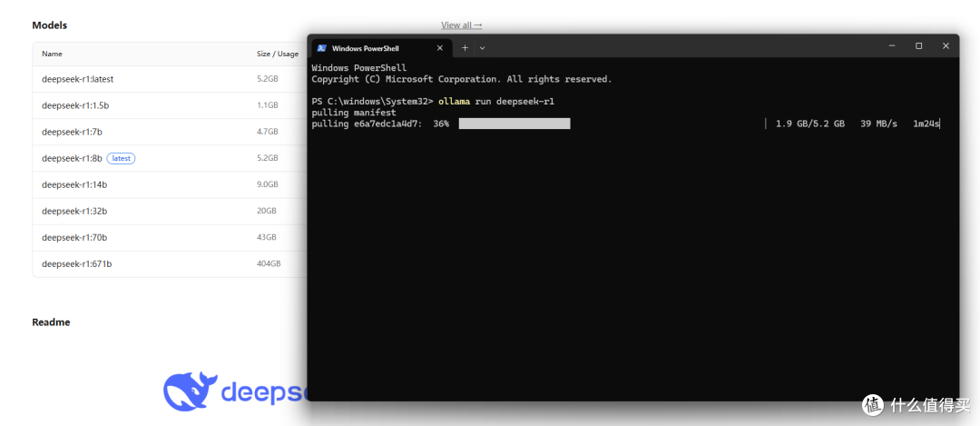Screen dimensions: 980x426
Task: Click the 9.0GB size value
Action: (268, 184)
